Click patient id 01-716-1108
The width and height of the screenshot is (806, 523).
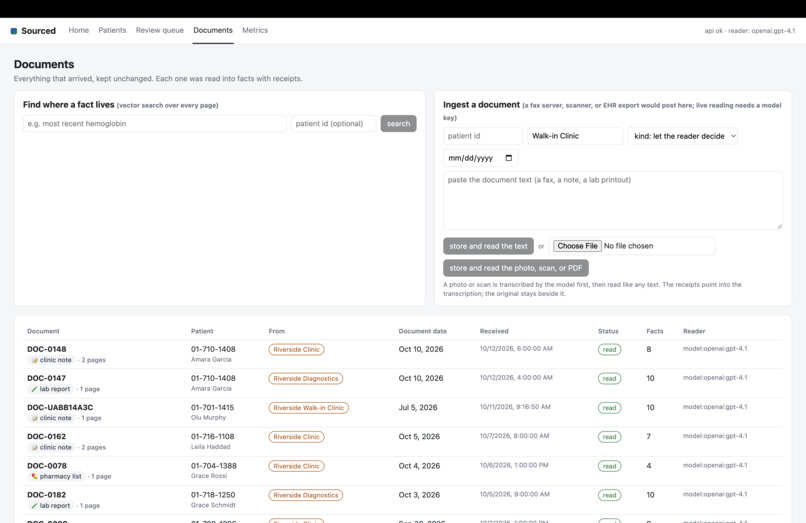[212, 437]
